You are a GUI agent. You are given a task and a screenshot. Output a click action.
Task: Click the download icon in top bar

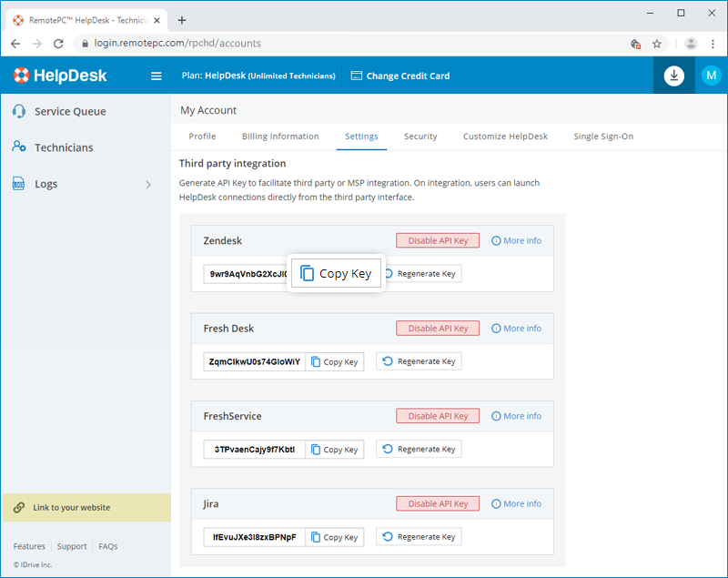(x=673, y=76)
